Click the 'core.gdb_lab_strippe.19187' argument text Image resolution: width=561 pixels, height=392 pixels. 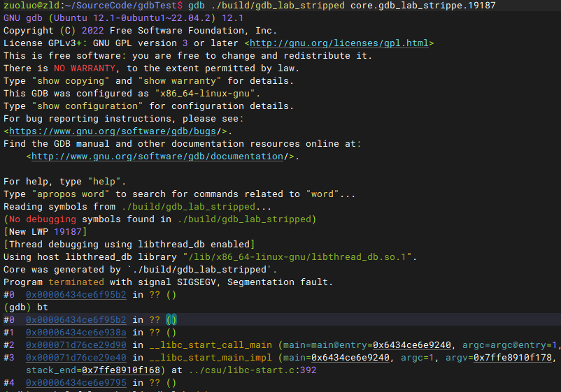coord(423,6)
